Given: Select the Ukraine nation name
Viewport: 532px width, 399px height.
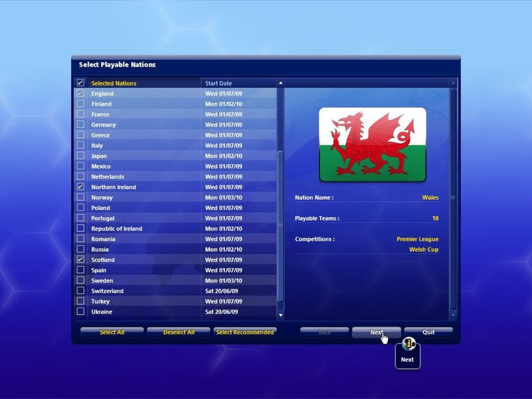Looking at the screenshot, I should click(102, 312).
